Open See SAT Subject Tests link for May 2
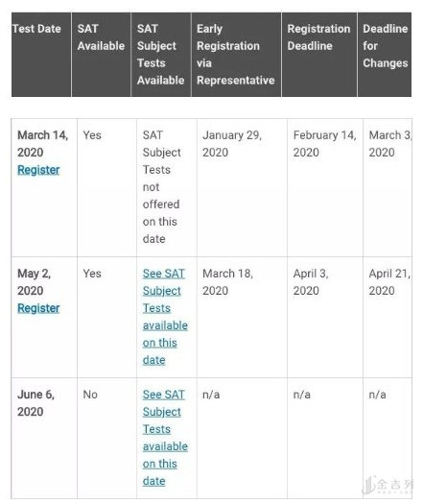423x504 pixels. [x=165, y=317]
